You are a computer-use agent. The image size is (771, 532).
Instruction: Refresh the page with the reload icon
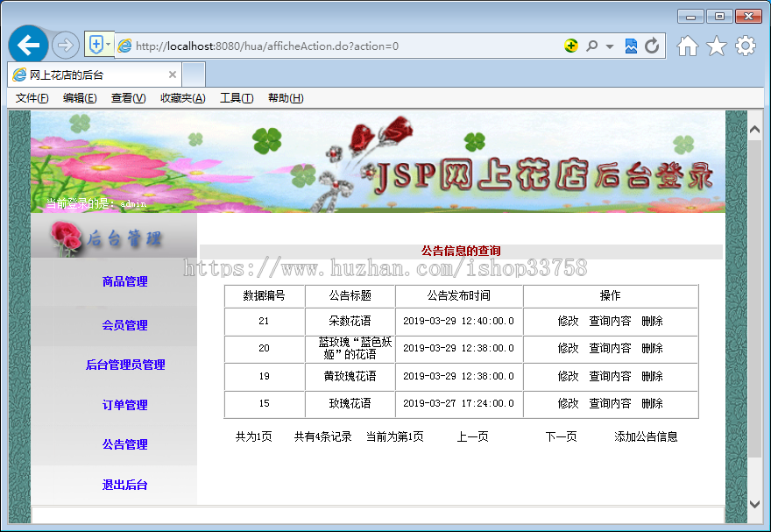pyautogui.click(x=652, y=46)
